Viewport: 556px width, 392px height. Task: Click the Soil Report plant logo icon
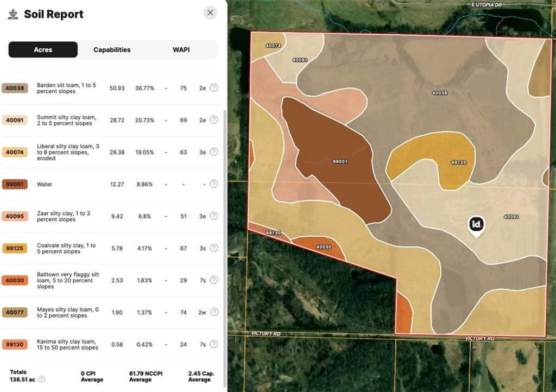[x=13, y=14]
